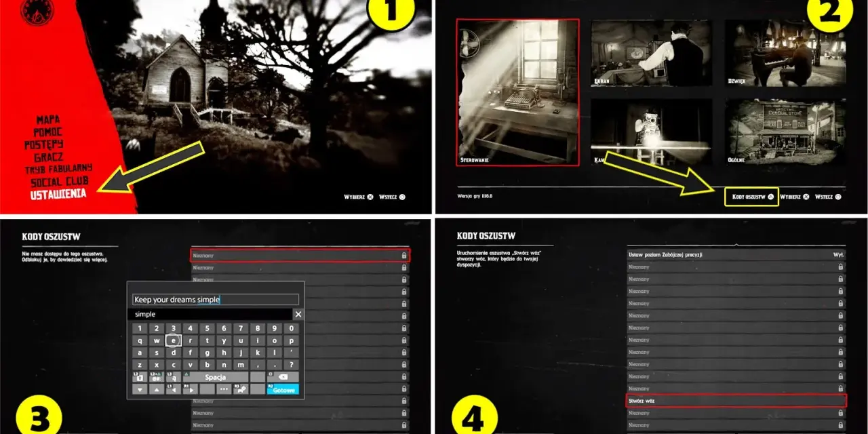Image resolution: width=868 pixels, height=434 pixels.
Task: Click the lock icon on the red-highlighted Nieznany row
Action: pos(404,256)
